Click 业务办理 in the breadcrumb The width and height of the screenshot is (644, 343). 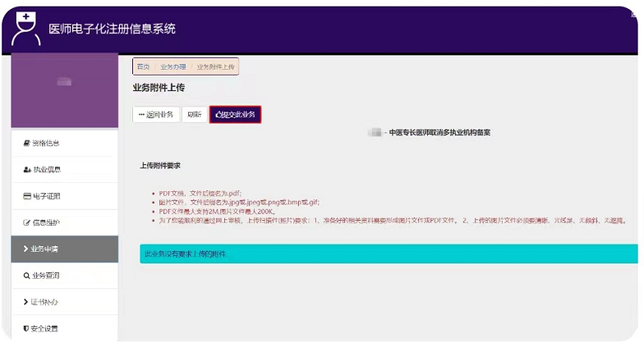point(173,66)
